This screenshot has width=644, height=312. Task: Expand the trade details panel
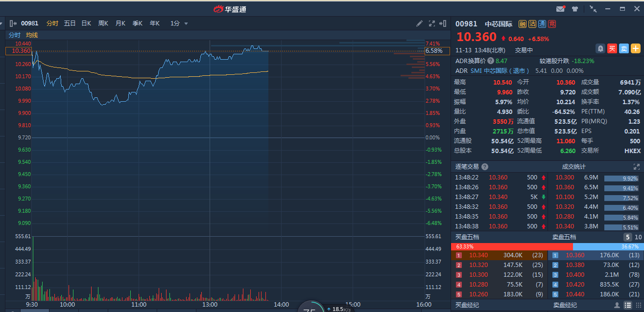pos(636,167)
